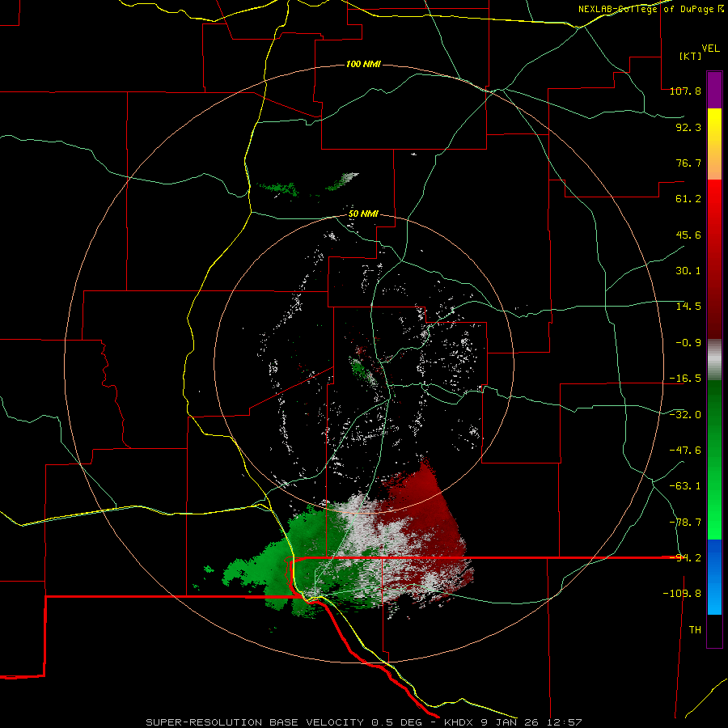Click the 14.5 velocity scale value
The image size is (728, 728).
pos(688,307)
